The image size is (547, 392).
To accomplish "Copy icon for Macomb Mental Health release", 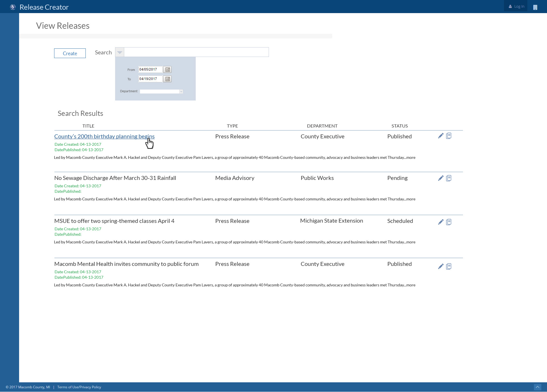I will tap(449, 266).
